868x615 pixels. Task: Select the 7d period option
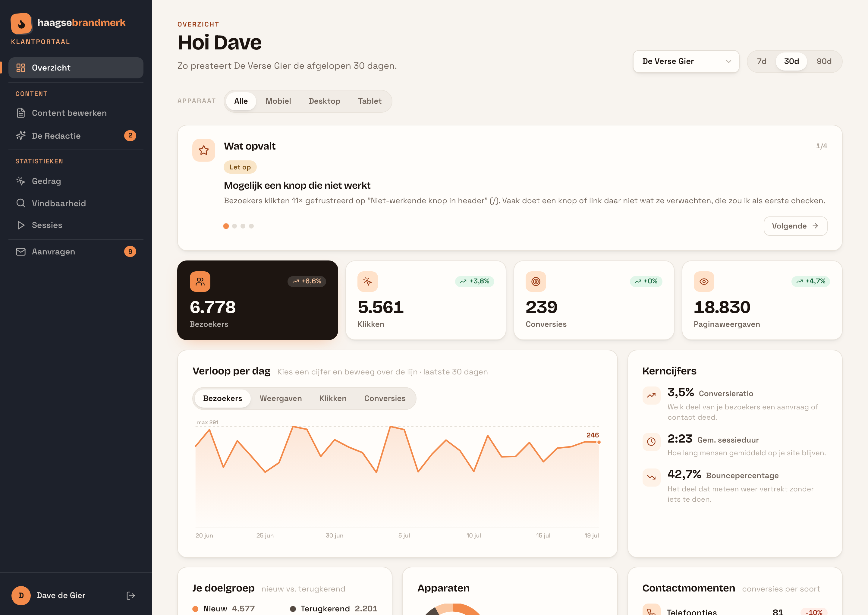(x=762, y=61)
